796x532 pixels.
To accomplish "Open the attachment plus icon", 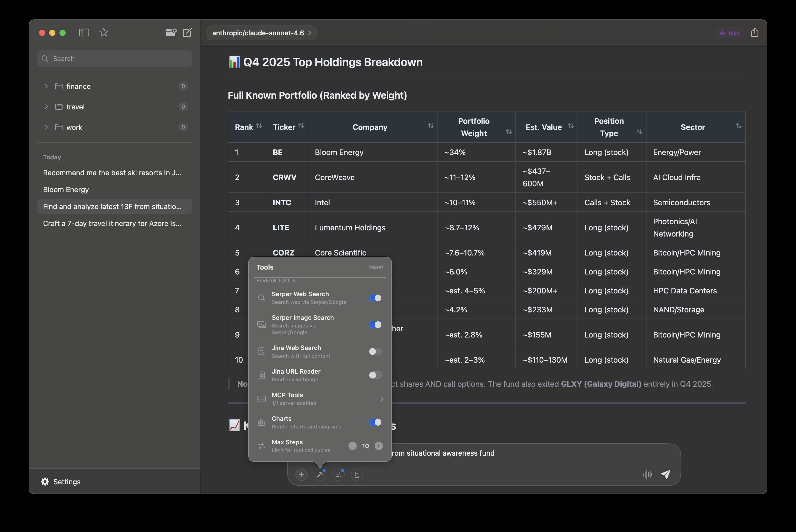I will pyautogui.click(x=301, y=475).
